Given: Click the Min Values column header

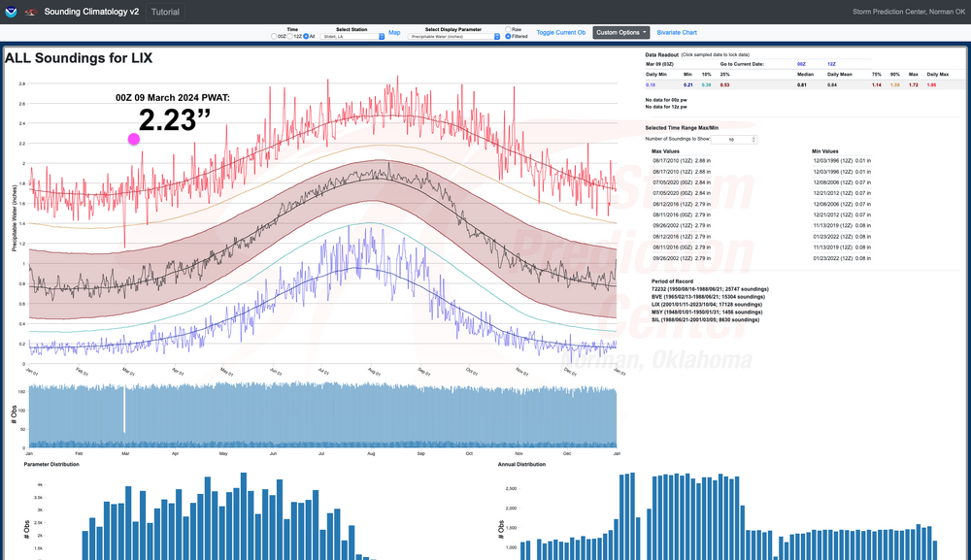Looking at the screenshot, I should [824, 151].
